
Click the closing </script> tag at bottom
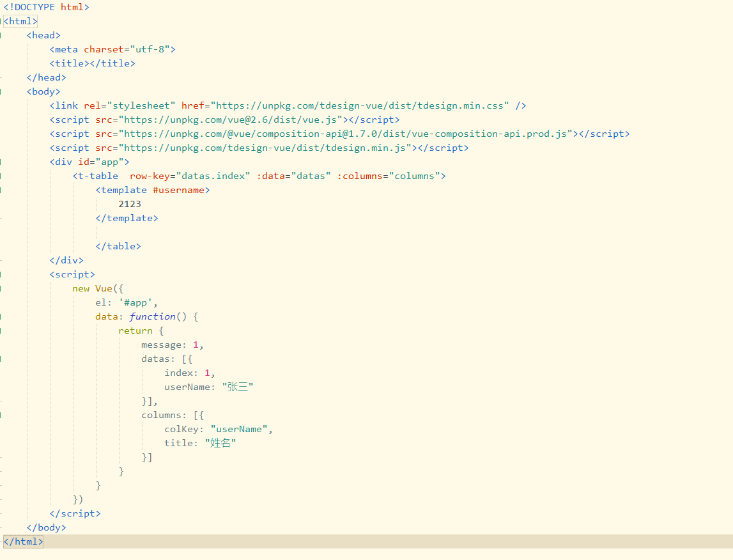point(75,513)
